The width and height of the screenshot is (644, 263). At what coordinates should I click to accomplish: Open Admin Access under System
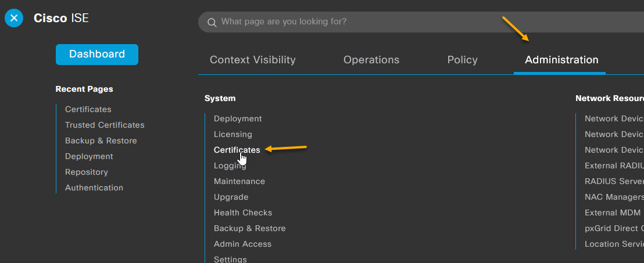coord(243,244)
